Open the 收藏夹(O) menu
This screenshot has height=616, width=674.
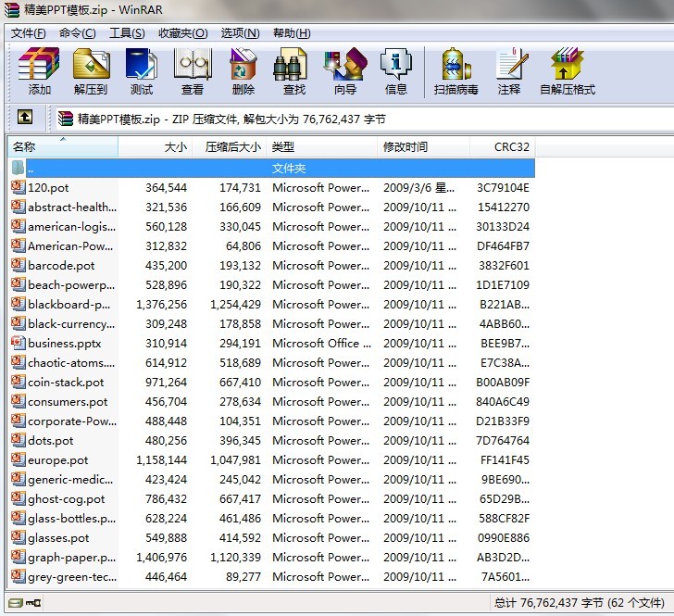pyautogui.click(x=183, y=33)
